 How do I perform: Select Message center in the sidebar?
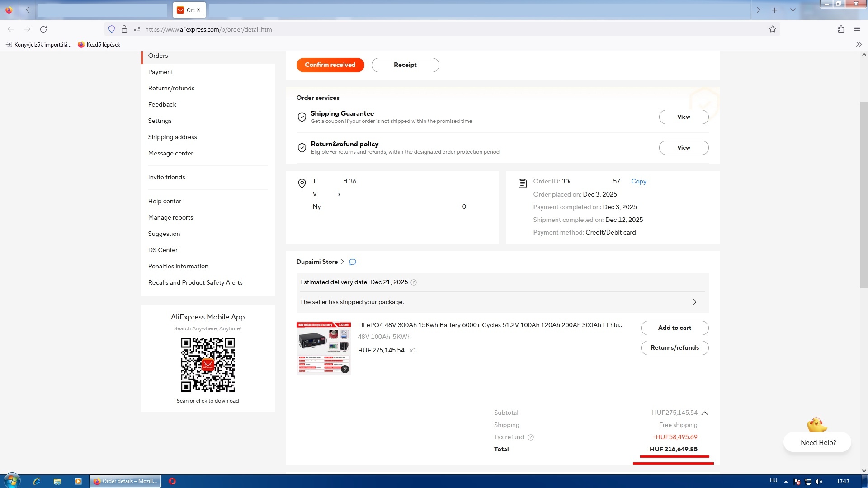coord(170,153)
